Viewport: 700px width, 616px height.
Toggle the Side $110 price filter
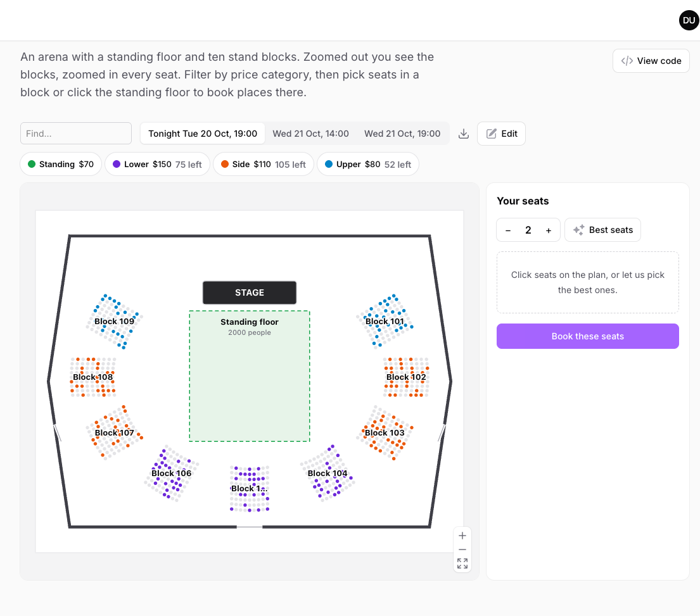coord(264,164)
